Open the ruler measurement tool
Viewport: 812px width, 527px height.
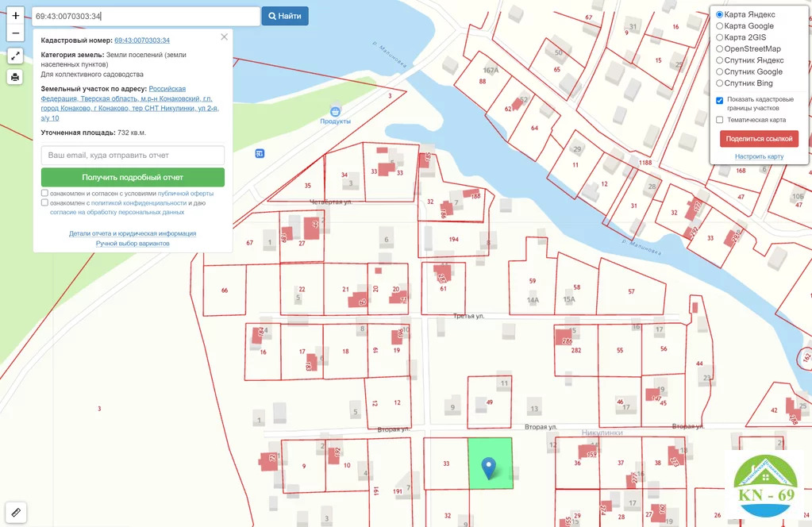pos(16,513)
